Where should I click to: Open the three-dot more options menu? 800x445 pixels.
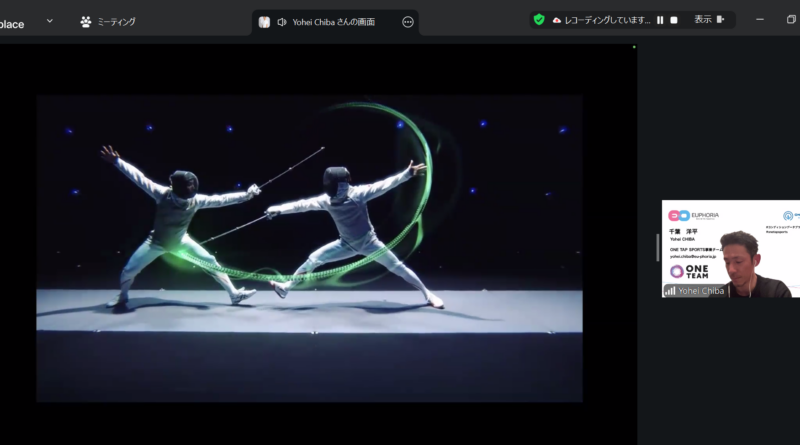[407, 21]
